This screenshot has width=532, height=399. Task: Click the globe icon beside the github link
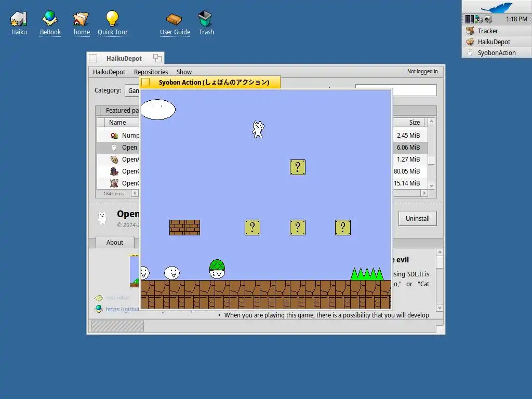point(99,309)
